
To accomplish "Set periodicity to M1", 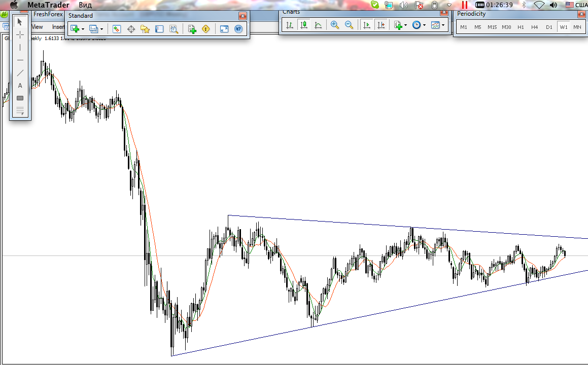I will pos(464,27).
